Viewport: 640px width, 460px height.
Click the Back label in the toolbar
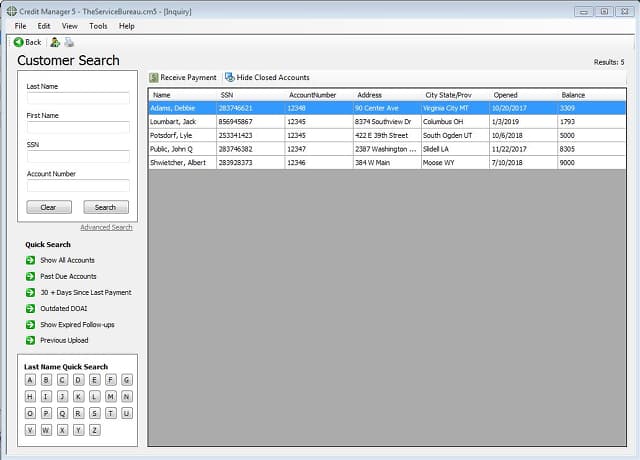pos(33,42)
